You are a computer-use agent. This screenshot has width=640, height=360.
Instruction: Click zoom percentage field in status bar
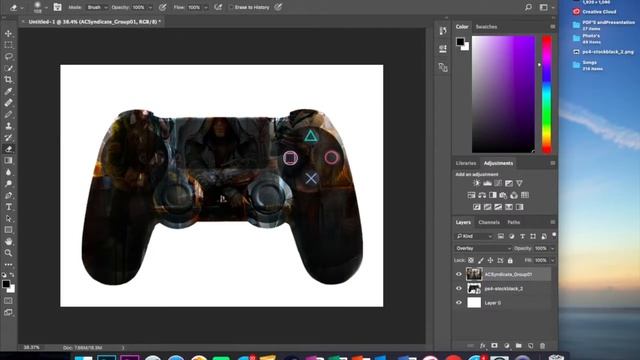[x=32, y=348]
